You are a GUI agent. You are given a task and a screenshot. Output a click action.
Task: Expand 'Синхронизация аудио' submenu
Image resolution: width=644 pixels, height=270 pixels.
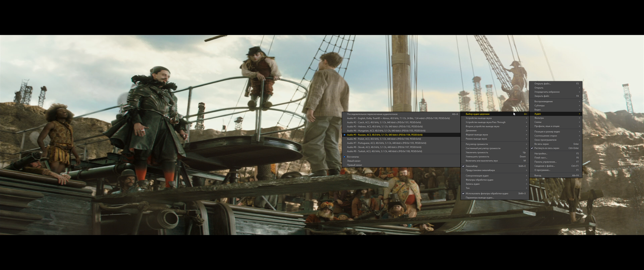[495, 176]
